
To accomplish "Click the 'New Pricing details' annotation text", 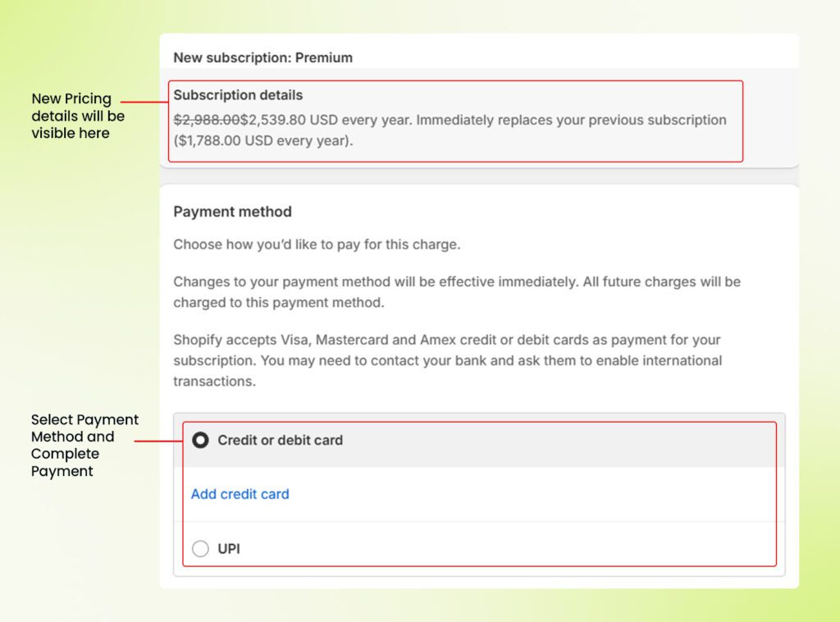I will tap(78, 116).
